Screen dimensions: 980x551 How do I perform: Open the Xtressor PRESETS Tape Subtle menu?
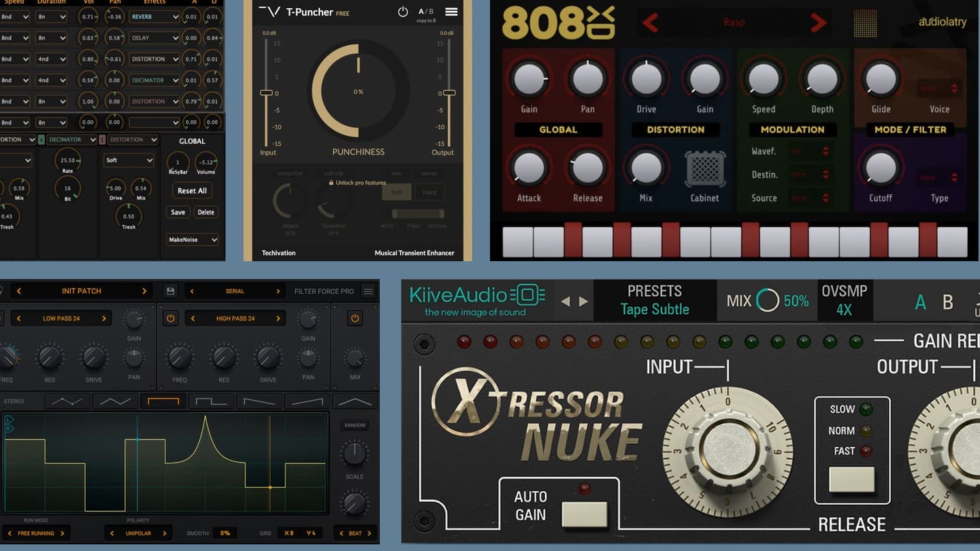(655, 301)
